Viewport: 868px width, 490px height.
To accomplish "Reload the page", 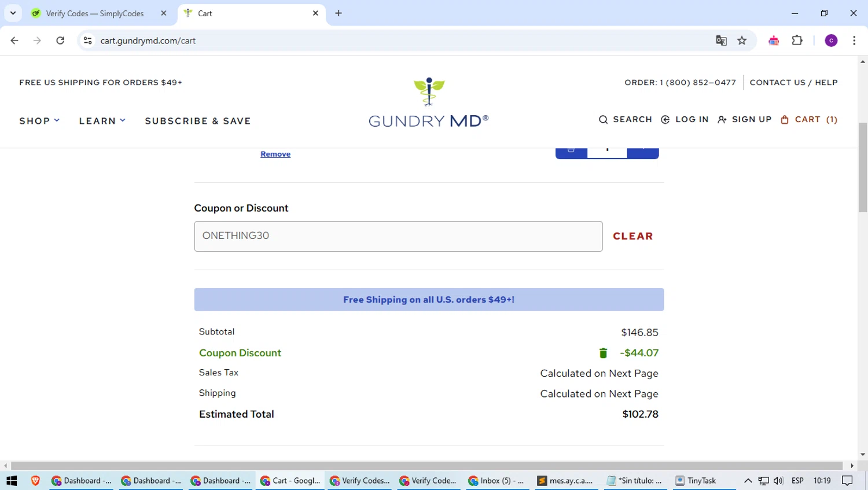I will click(x=60, y=40).
